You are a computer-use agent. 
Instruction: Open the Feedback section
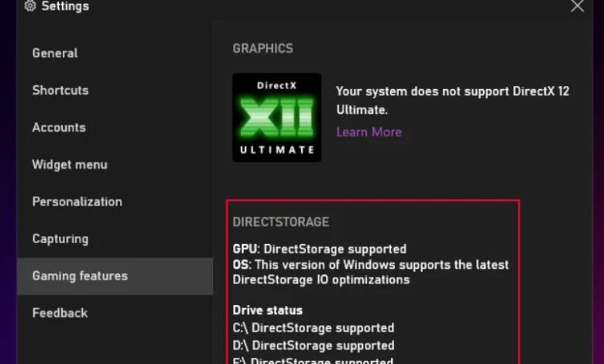click(x=60, y=313)
